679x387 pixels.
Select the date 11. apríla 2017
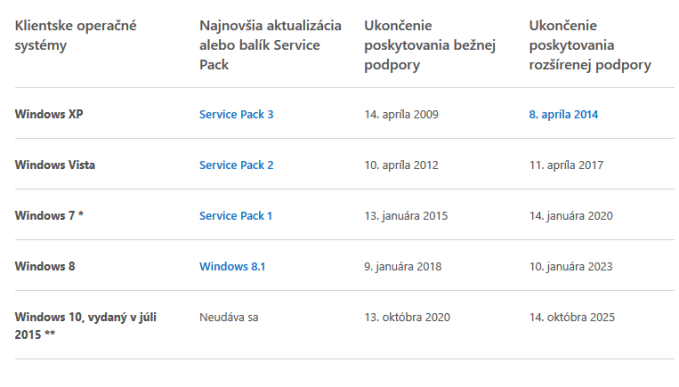[566, 165]
